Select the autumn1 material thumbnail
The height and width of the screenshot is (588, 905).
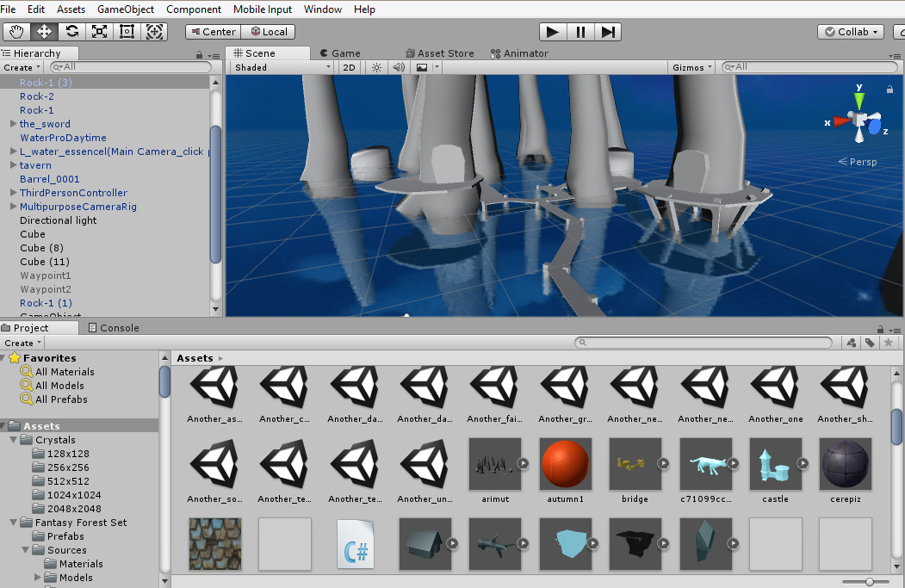coord(566,464)
